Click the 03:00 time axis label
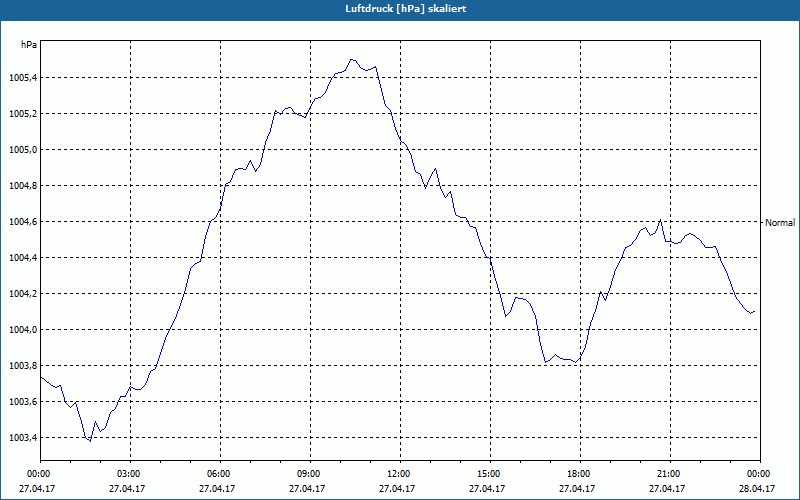800x500 pixels. coord(131,473)
